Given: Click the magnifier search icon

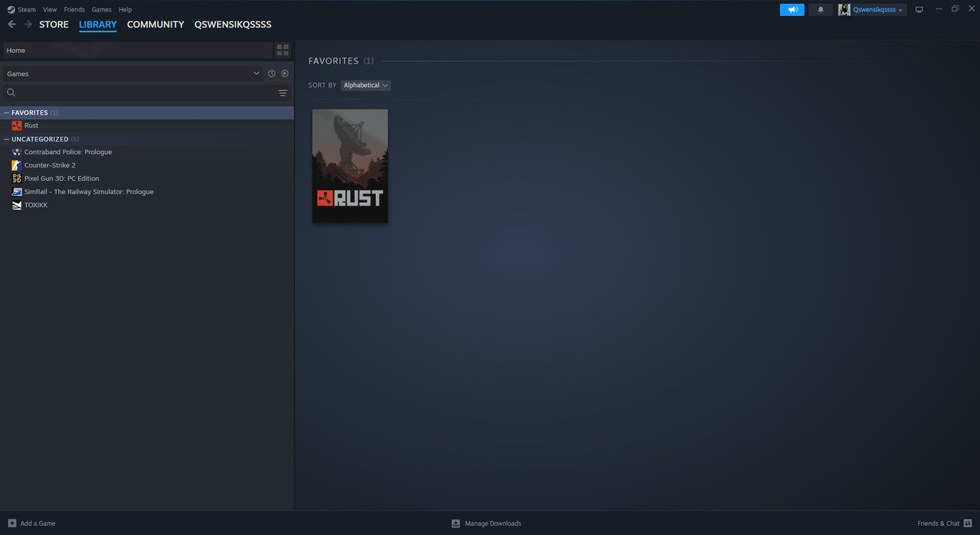Looking at the screenshot, I should coord(11,93).
